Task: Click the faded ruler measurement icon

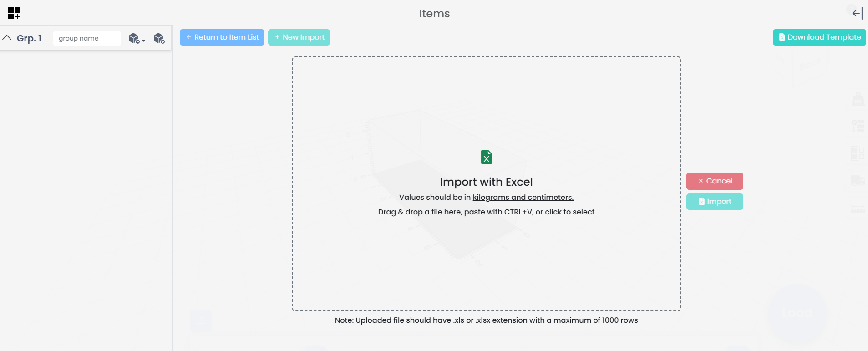Action: [858, 209]
